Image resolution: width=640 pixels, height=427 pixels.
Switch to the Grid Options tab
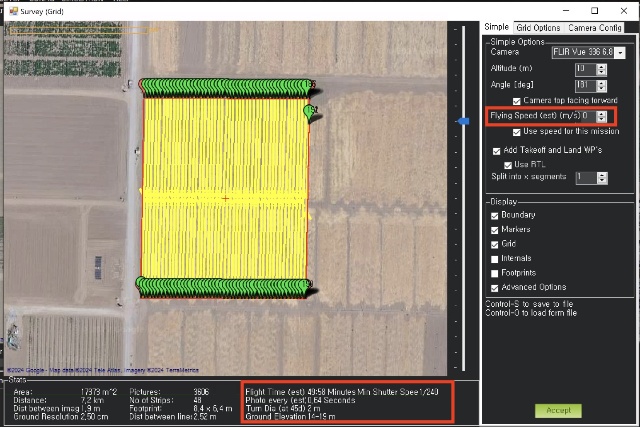pos(538,28)
